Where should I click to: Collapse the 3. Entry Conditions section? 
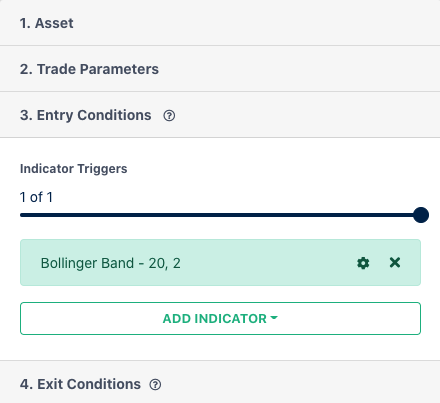pos(220,115)
